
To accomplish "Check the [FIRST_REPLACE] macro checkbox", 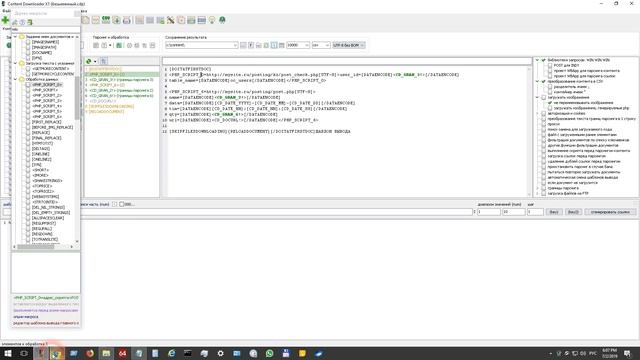I will [28, 122].
